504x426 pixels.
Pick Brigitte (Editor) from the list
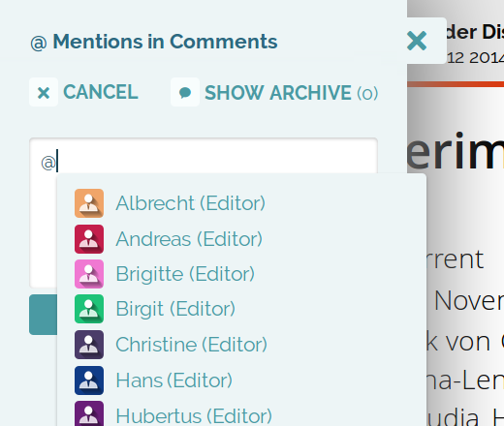point(185,274)
